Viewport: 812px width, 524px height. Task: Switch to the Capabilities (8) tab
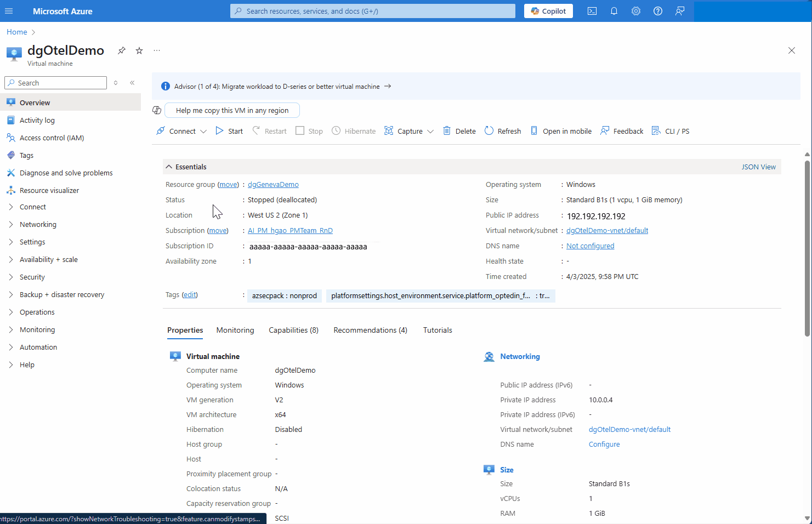tap(293, 330)
